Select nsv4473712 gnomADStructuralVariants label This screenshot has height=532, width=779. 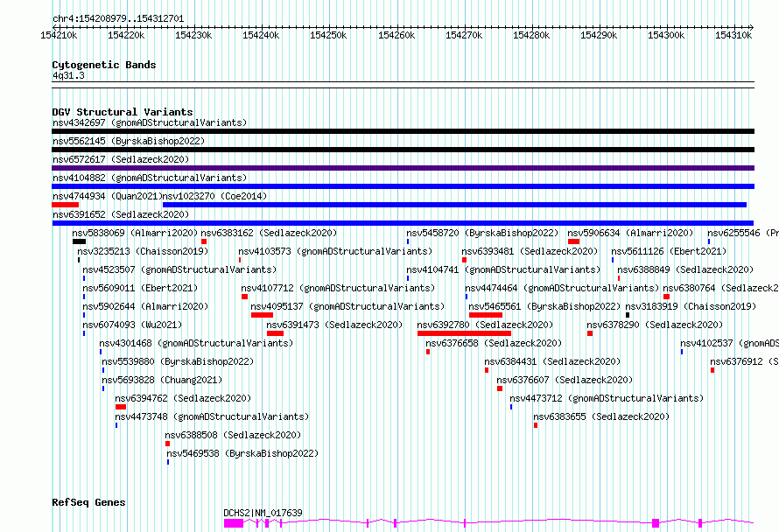coord(607,398)
